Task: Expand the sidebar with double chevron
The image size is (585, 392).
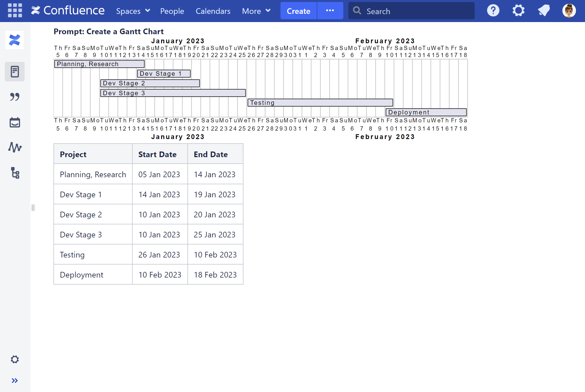Action: click(15, 381)
